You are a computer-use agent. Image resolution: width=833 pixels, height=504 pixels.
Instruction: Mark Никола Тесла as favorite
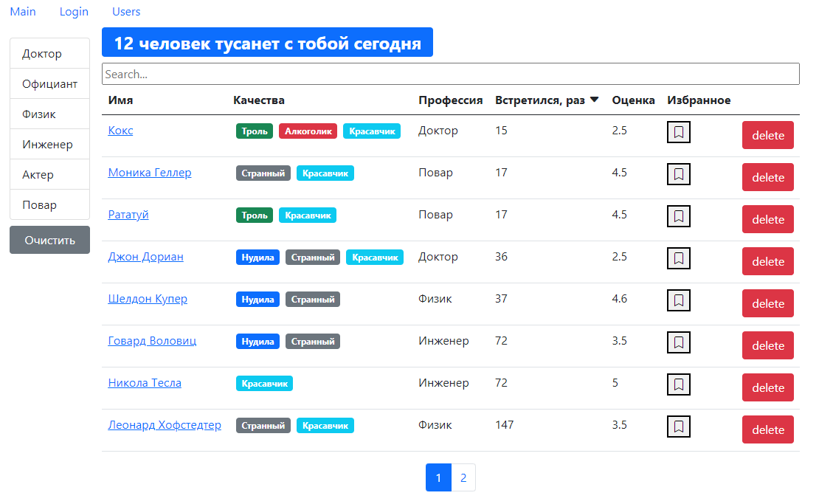click(678, 384)
